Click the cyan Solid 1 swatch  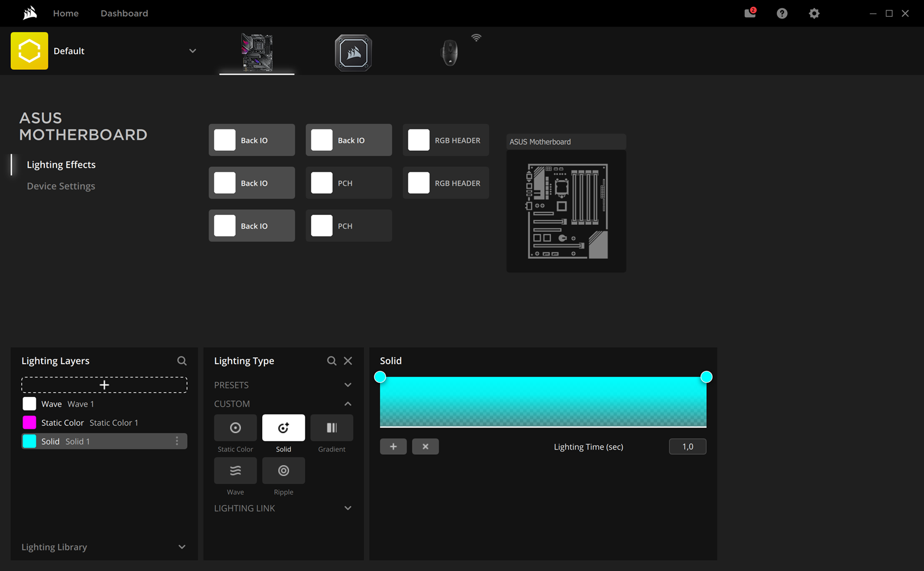tap(29, 441)
